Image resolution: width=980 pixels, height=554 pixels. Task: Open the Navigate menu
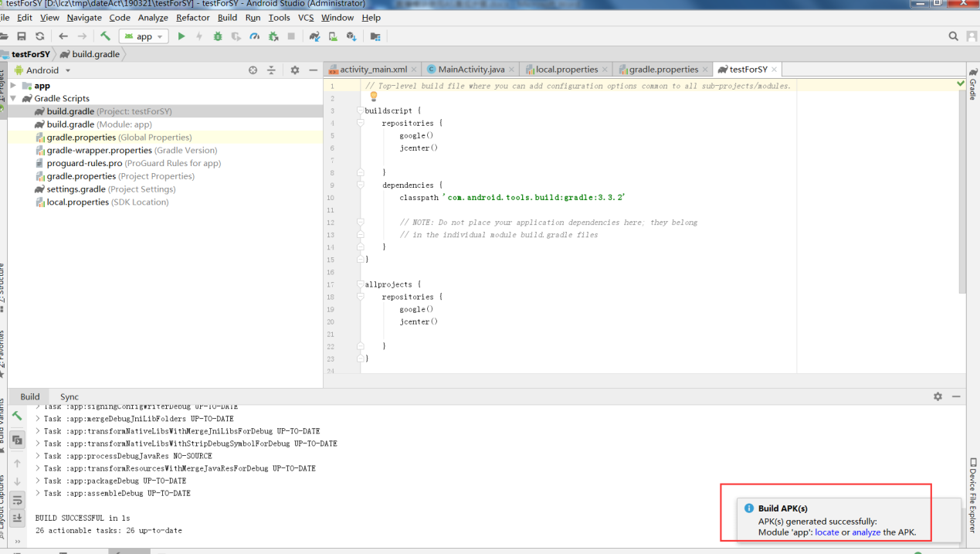pyautogui.click(x=84, y=17)
